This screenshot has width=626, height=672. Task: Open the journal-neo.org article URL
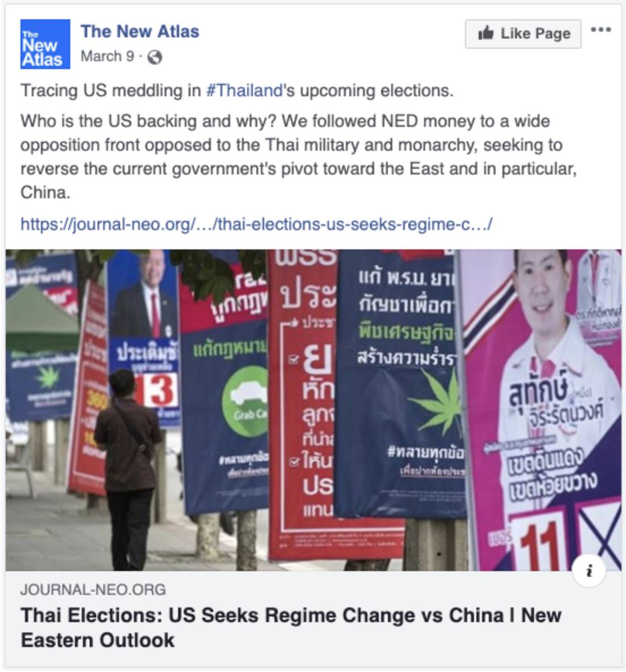click(256, 224)
